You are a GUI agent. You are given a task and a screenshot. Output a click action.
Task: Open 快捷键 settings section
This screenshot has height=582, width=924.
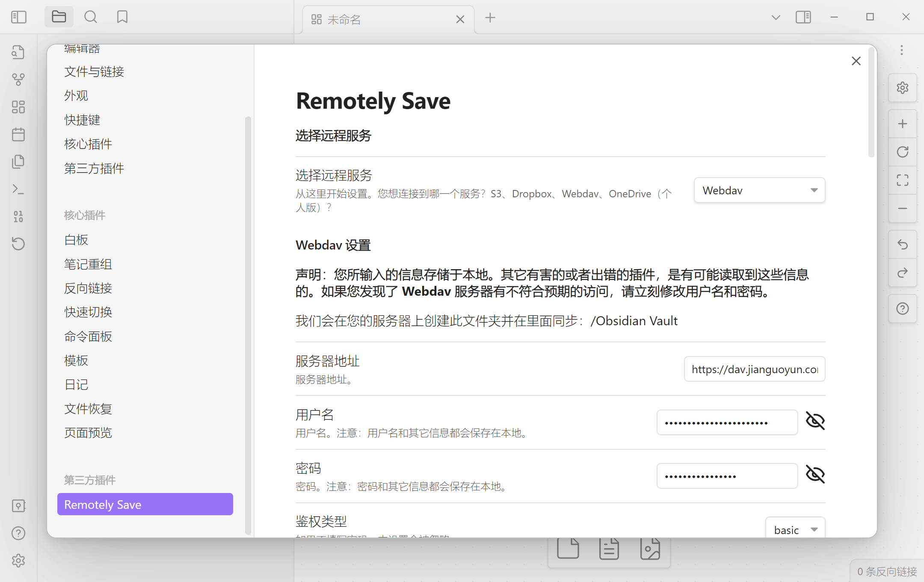pyautogui.click(x=145, y=120)
